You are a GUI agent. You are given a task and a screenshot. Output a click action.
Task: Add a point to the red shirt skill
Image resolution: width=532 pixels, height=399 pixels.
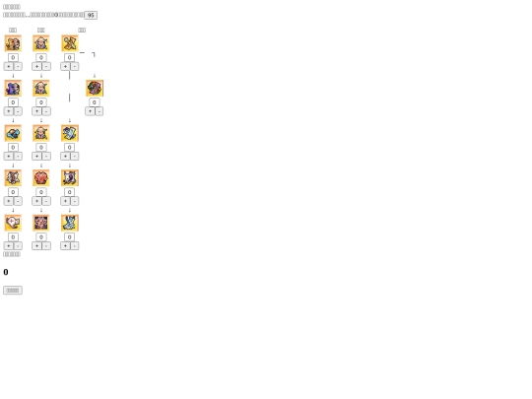point(36,201)
